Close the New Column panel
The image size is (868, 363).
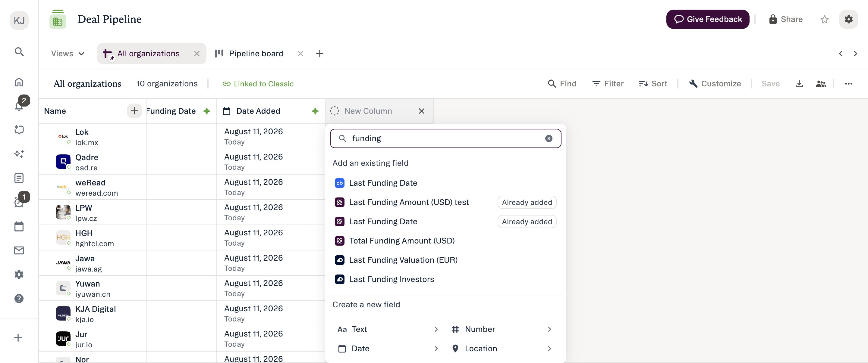[421, 111]
